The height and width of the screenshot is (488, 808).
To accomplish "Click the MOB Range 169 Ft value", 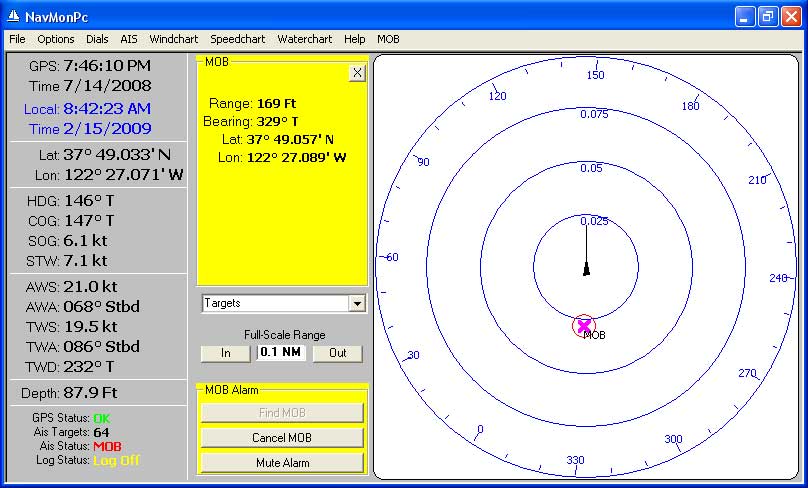I will tap(277, 104).
